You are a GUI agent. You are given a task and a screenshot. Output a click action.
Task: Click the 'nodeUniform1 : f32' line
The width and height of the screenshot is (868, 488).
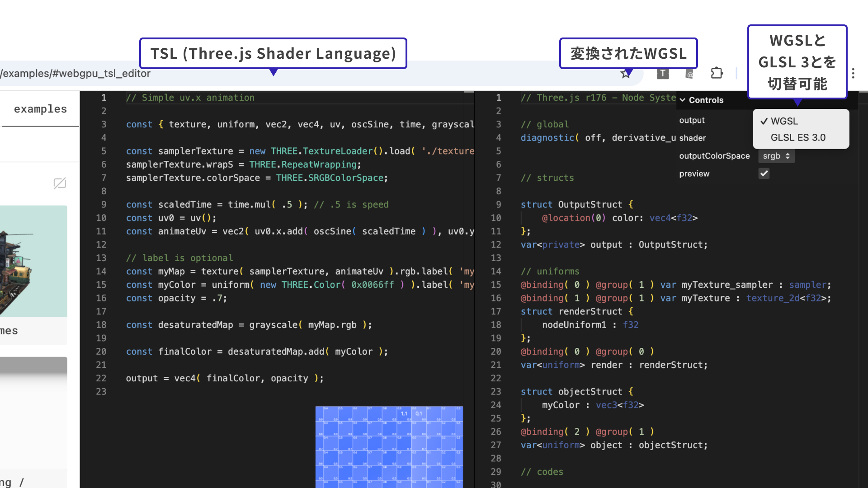pyautogui.click(x=590, y=325)
